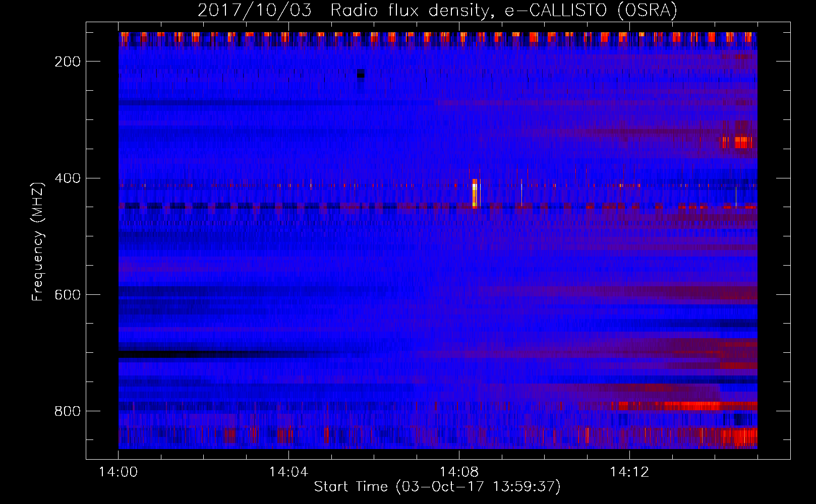Click the black dropout spot near 220 MHz
The width and height of the screenshot is (816, 504).
click(x=361, y=74)
